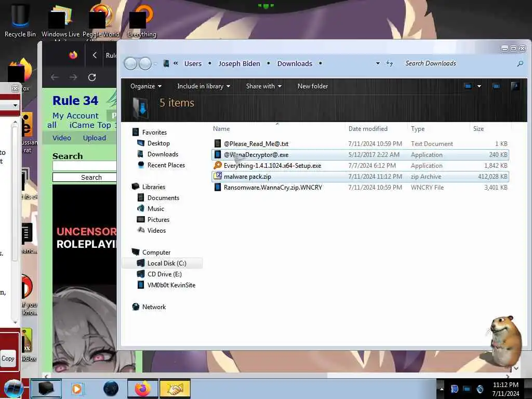Screen dimensions: 532x399
Task: Open the Recycle Bin desktop icon
Action: (x=20, y=20)
